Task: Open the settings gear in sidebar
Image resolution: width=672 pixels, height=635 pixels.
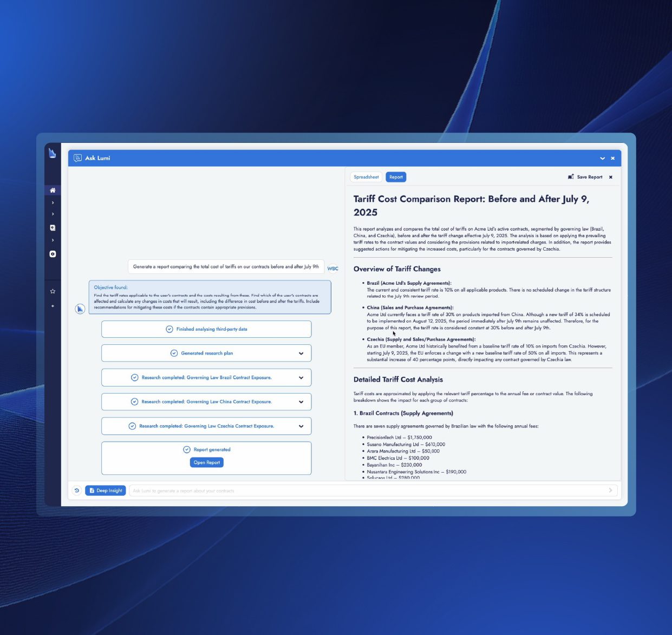Action: point(53,254)
